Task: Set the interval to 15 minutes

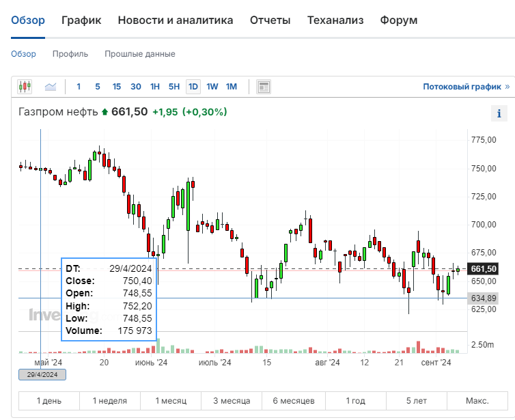Action: [117, 87]
